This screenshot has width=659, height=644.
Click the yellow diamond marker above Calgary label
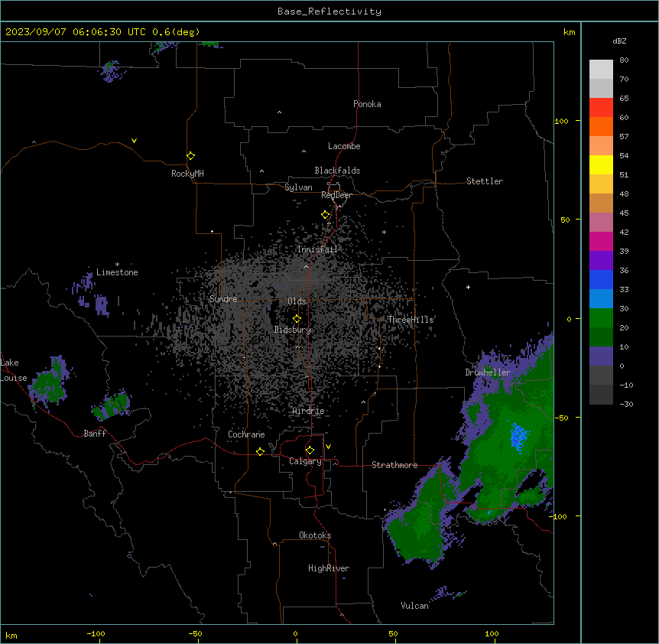(x=310, y=450)
